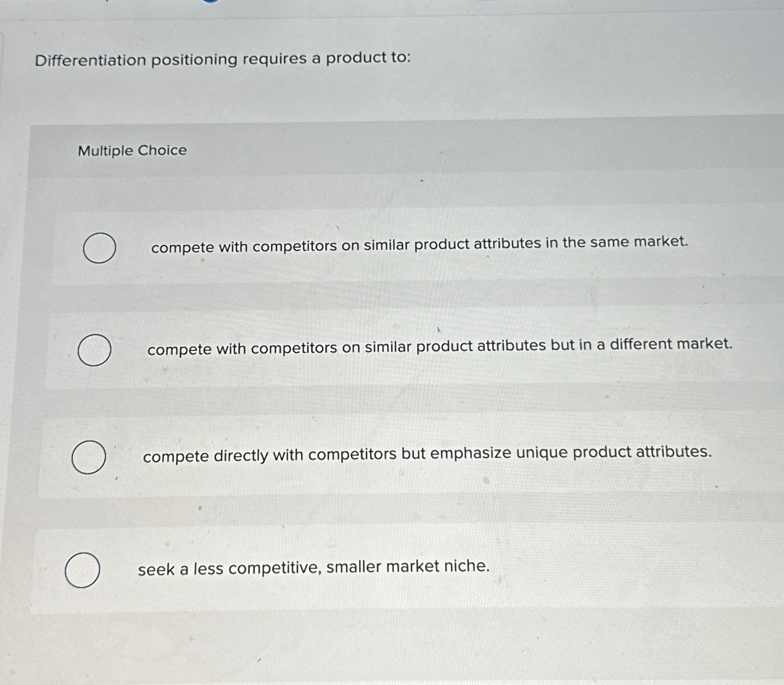Select the radio button for 'different market' option
This screenshot has height=685, width=784.
coord(95,351)
